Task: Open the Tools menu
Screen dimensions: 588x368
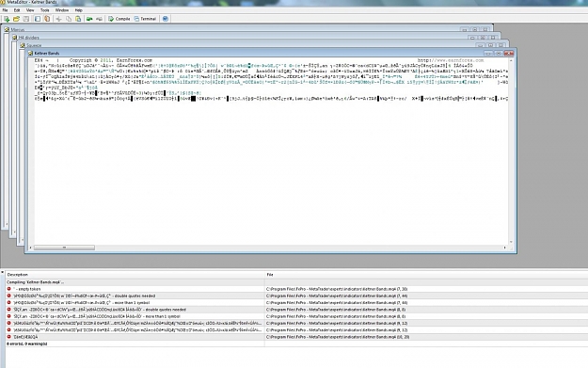Action: coord(44,10)
